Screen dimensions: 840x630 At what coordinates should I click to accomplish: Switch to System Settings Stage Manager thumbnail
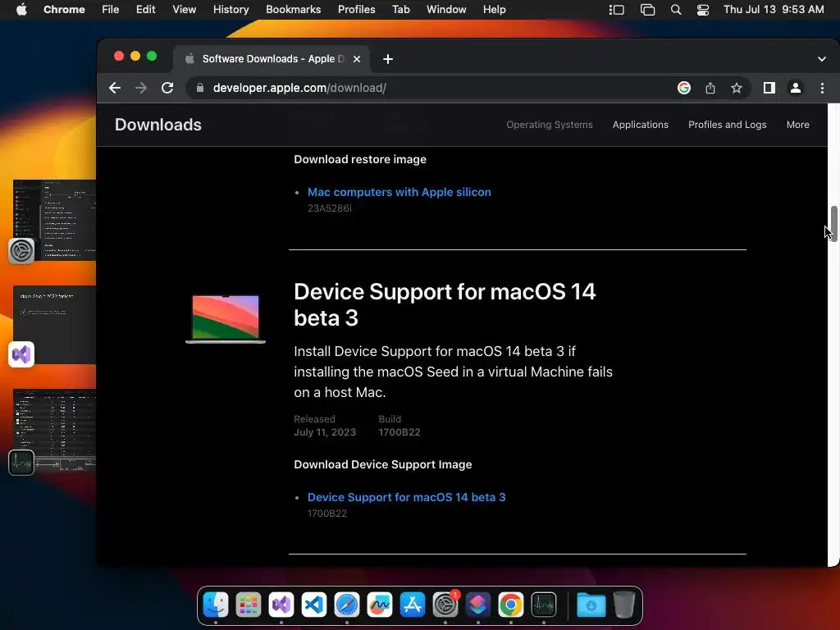pyautogui.click(x=55, y=220)
